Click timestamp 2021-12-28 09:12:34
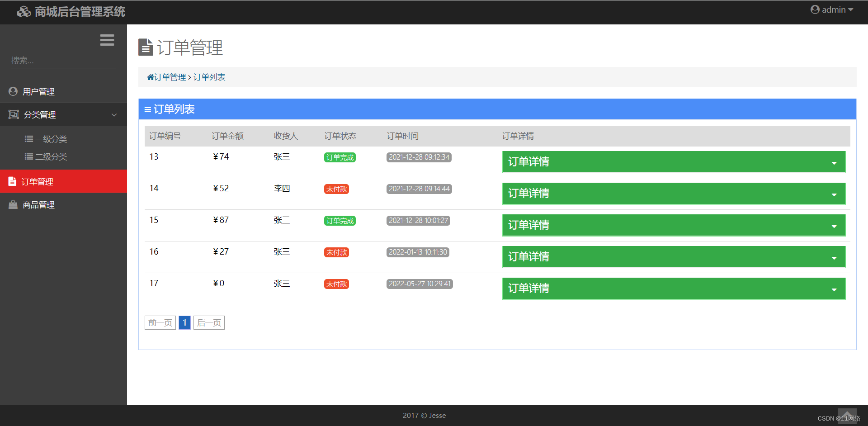The height and width of the screenshot is (426, 868). [x=419, y=157]
